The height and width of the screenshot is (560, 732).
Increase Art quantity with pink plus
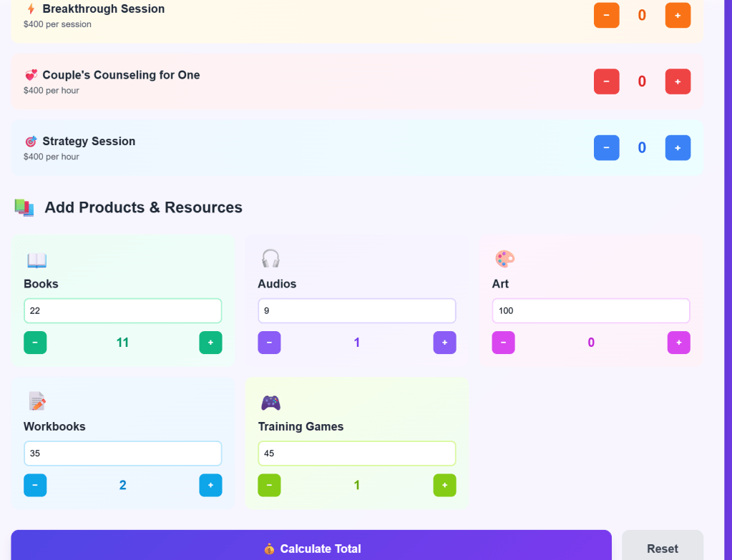pos(678,343)
